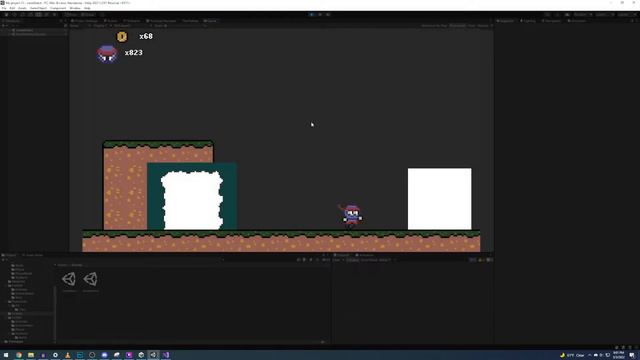The width and height of the screenshot is (640, 360).
Task: Open the Layout dropdown
Action: (x=627, y=15)
